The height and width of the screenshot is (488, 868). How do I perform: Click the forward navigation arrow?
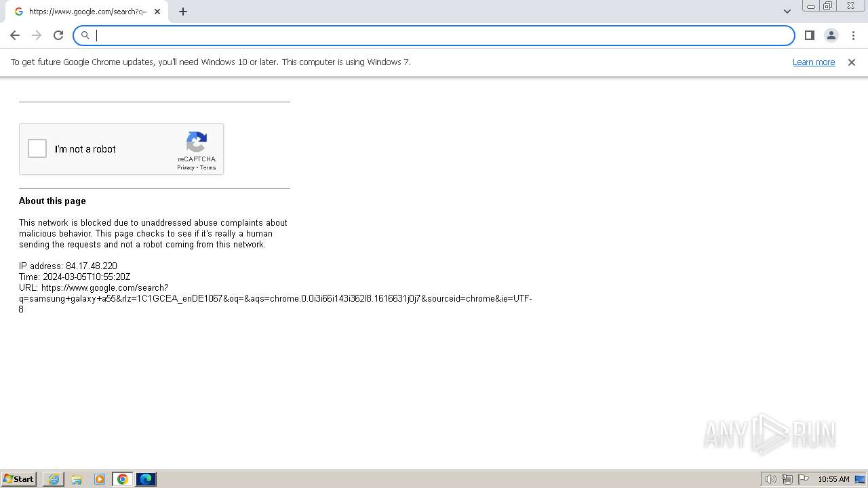(37, 35)
